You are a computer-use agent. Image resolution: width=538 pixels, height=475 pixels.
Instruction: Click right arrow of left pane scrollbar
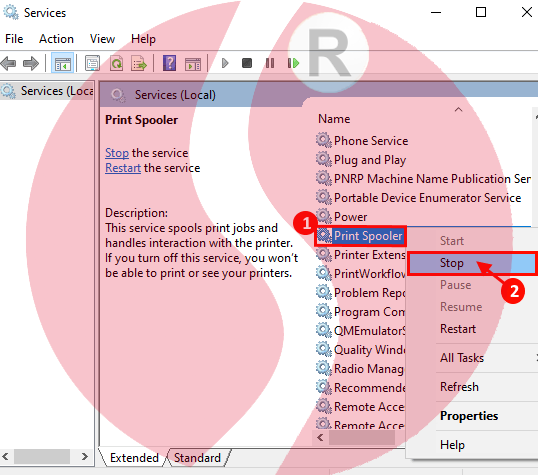pos(84,456)
